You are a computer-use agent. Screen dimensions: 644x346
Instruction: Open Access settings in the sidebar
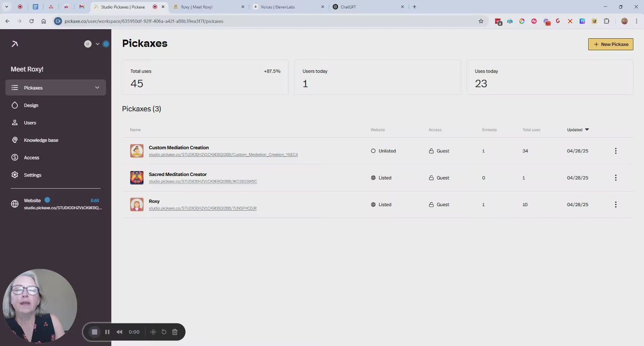tap(31, 157)
